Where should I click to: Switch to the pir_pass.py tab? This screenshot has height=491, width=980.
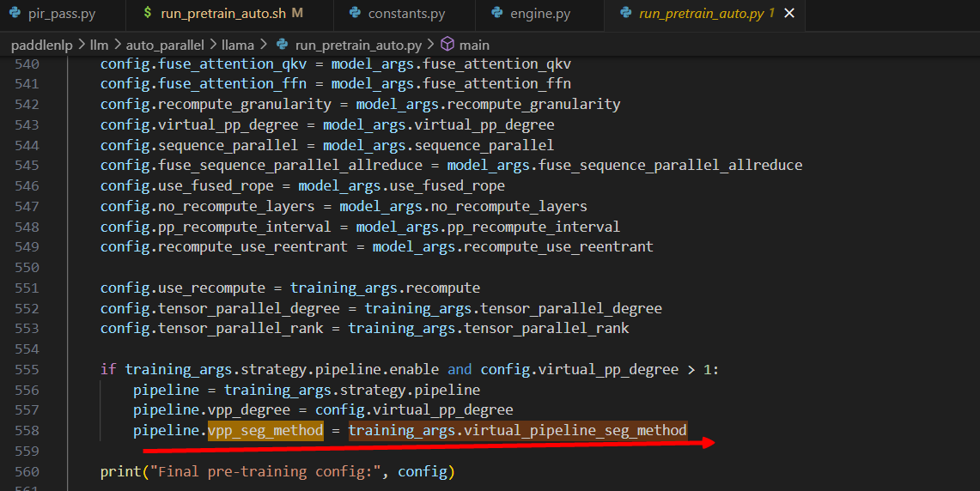[62, 14]
